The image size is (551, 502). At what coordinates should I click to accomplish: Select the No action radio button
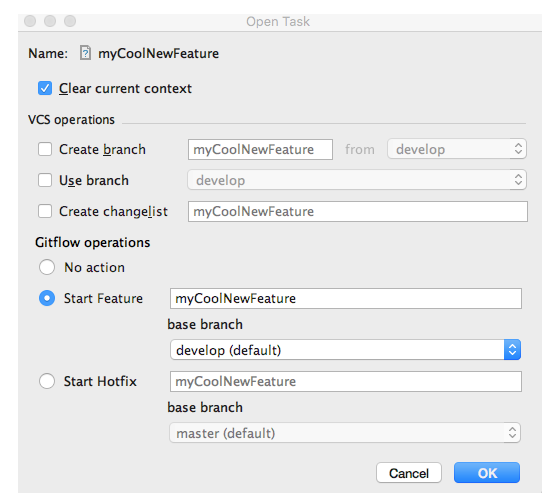pyautogui.click(x=47, y=267)
